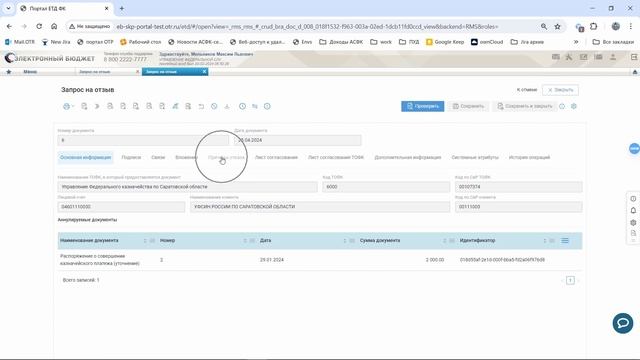This screenshot has width=640, height=360.
Task: Switch to the Меню portal tab
Action: click(x=30, y=72)
